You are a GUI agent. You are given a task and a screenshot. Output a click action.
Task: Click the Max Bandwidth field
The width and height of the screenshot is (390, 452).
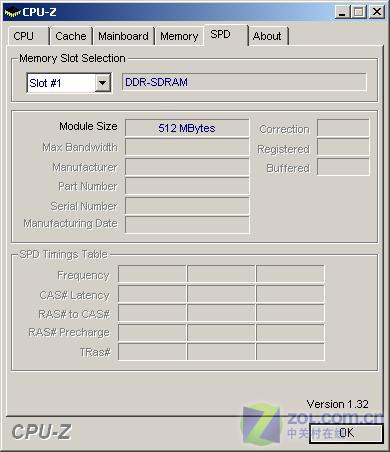(x=187, y=147)
